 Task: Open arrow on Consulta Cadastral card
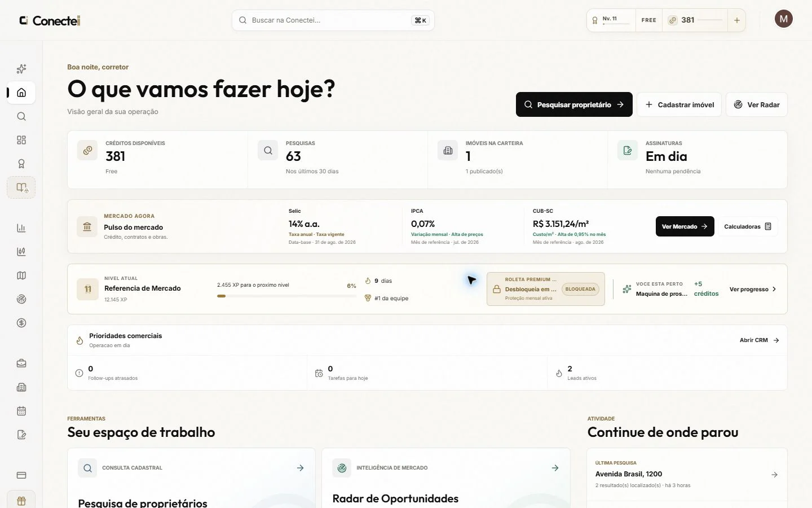(x=300, y=468)
